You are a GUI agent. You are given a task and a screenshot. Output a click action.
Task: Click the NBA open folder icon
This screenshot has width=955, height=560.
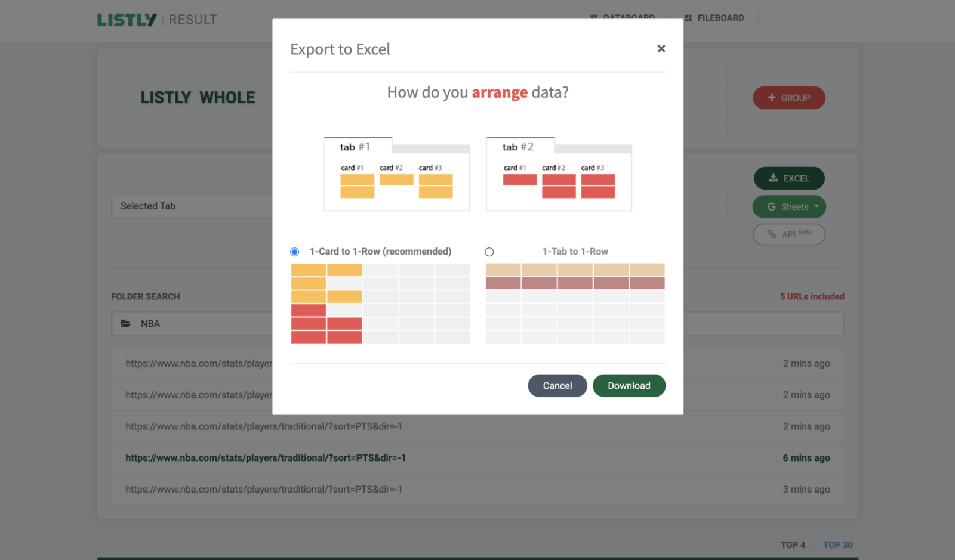point(126,323)
